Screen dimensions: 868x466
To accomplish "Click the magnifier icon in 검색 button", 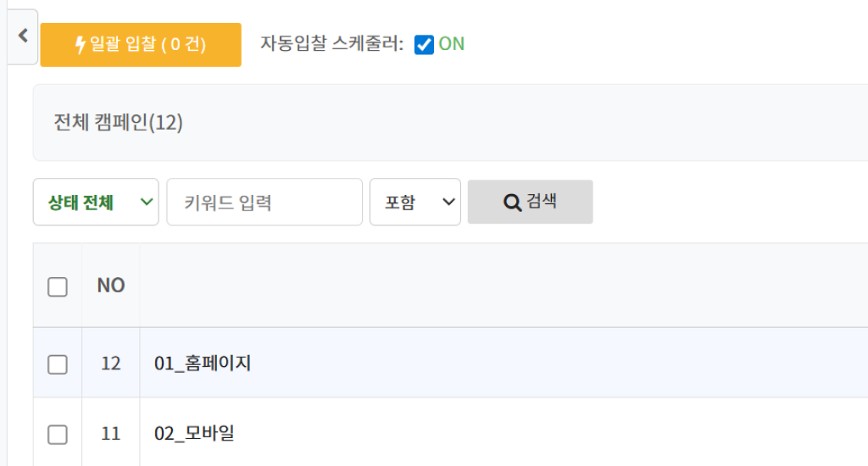I will pos(512,202).
